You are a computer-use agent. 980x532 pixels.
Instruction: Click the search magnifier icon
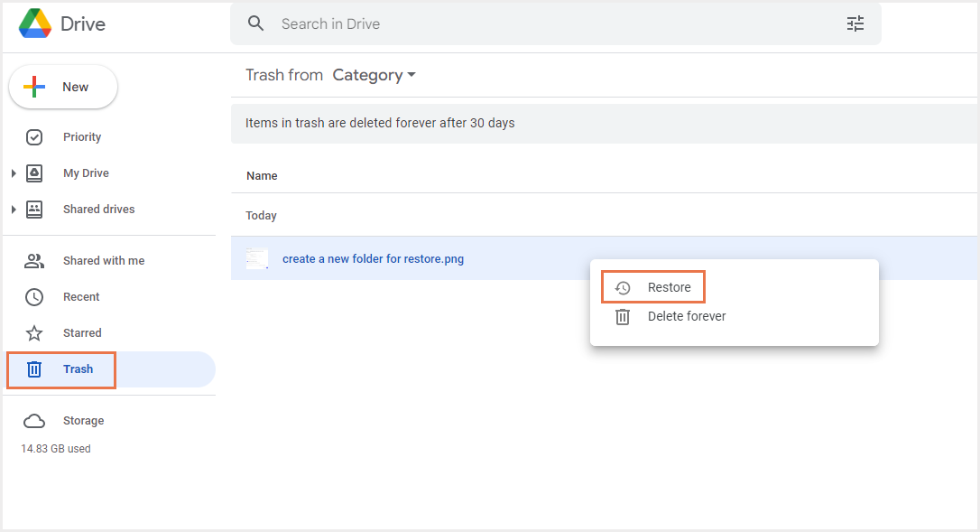[x=256, y=23]
